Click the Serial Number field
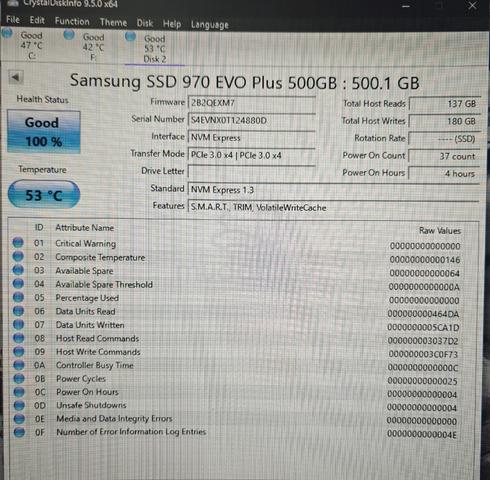 (x=252, y=120)
